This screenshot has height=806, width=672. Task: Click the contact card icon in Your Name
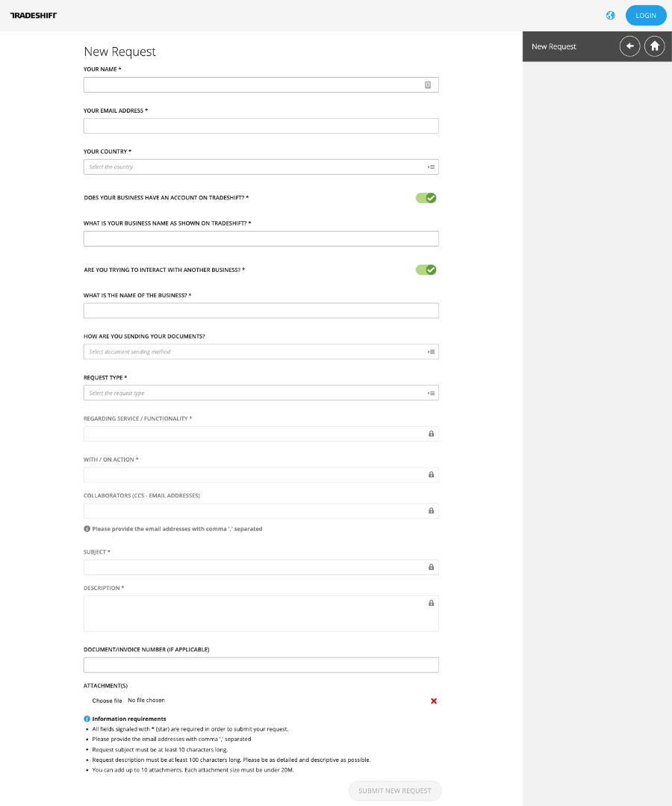click(x=428, y=85)
